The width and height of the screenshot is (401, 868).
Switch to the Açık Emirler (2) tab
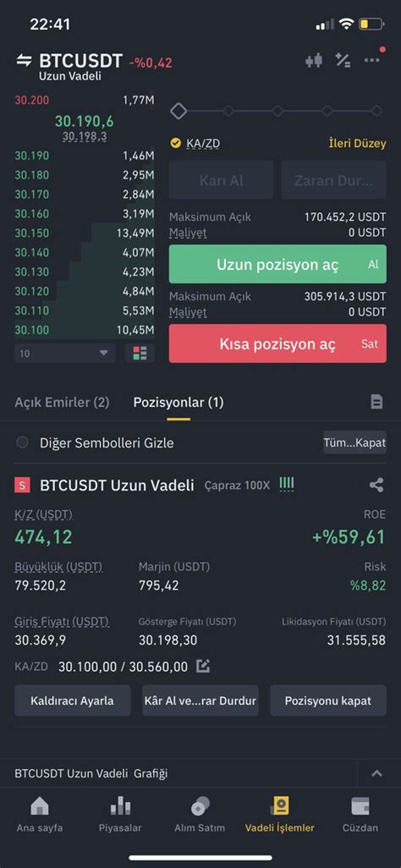[x=62, y=403]
